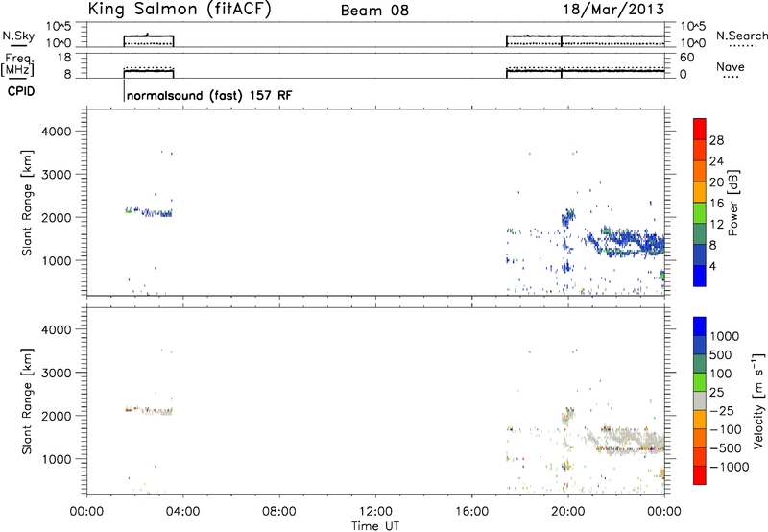Click the '12:00' time axis tick label
Screen dimensions: 768x532
[375, 512]
